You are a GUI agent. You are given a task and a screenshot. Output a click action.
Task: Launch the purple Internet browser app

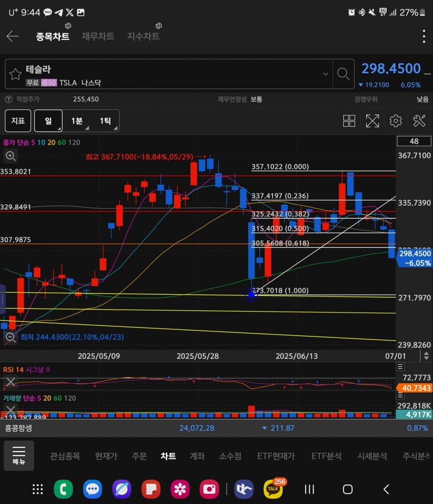[x=122, y=489]
